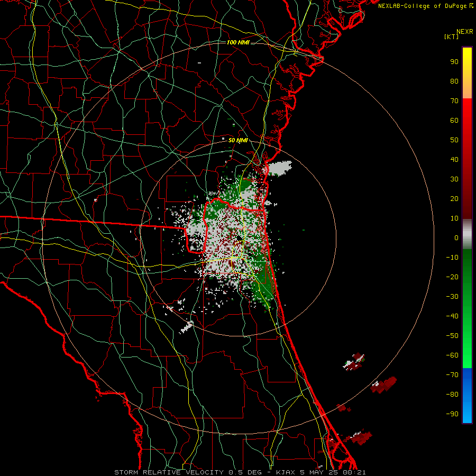Click the 70 value on the velocity scale

[x=454, y=101]
